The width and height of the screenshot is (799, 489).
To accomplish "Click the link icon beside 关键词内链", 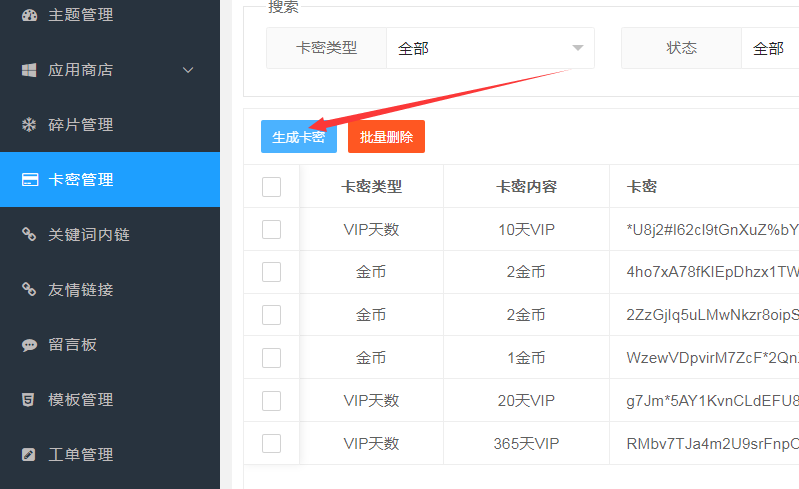I will click(29, 235).
